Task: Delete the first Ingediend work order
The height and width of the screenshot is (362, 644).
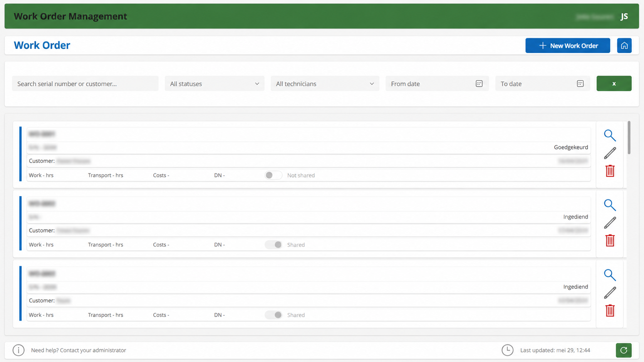Action: [610, 240]
